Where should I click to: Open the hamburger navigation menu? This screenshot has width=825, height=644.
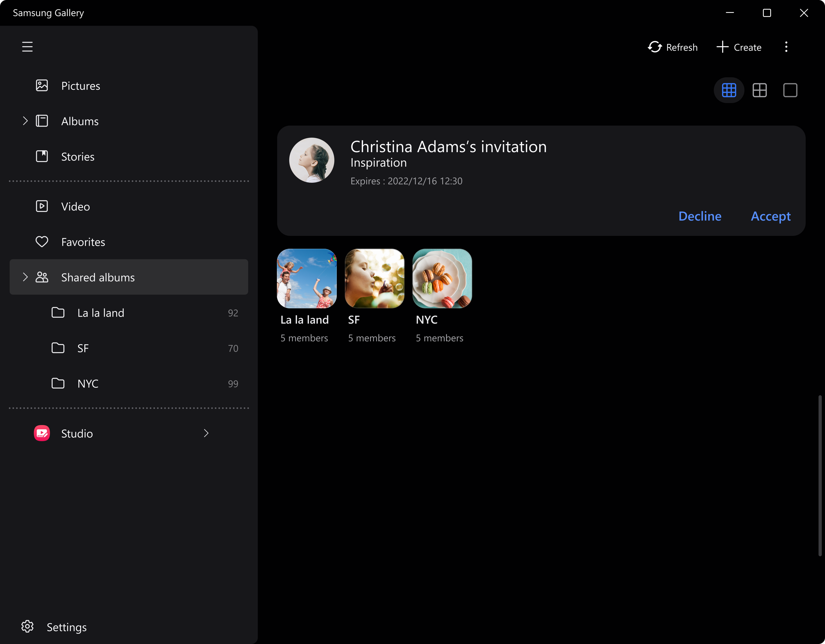pyautogui.click(x=27, y=46)
